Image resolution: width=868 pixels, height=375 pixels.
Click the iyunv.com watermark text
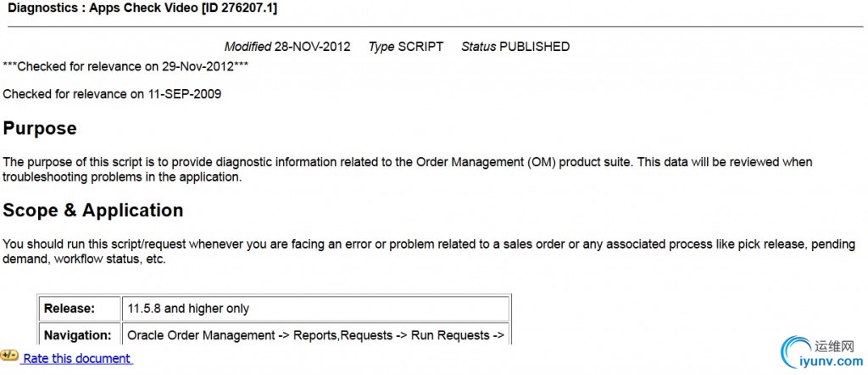point(832,361)
